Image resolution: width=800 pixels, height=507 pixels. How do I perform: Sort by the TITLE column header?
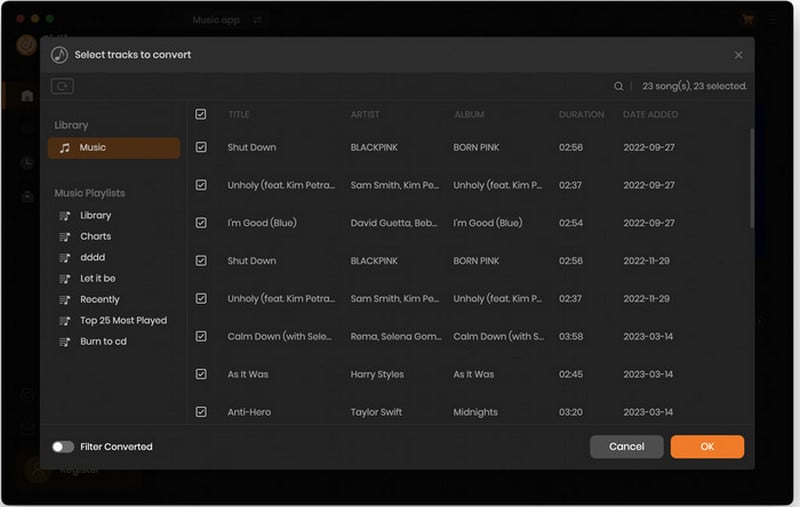(x=239, y=114)
